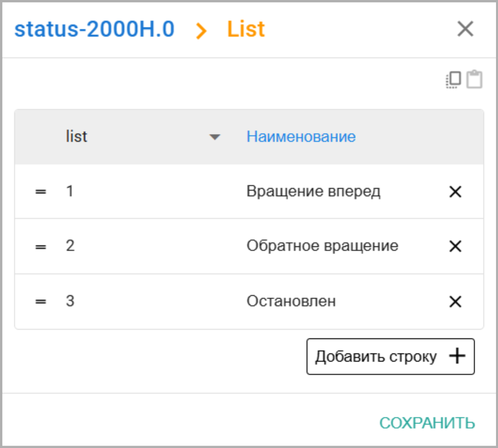This screenshot has width=498, height=448.
Task: Grab the drag handle of row 1
Action: click(41, 192)
